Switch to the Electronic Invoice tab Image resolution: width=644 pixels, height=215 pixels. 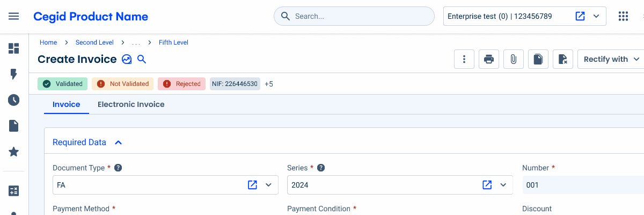click(131, 104)
